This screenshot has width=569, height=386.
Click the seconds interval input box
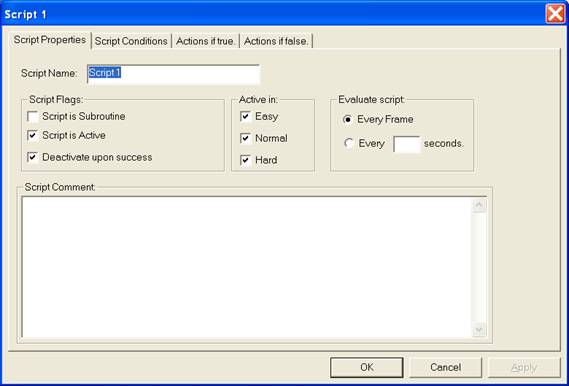(x=407, y=144)
